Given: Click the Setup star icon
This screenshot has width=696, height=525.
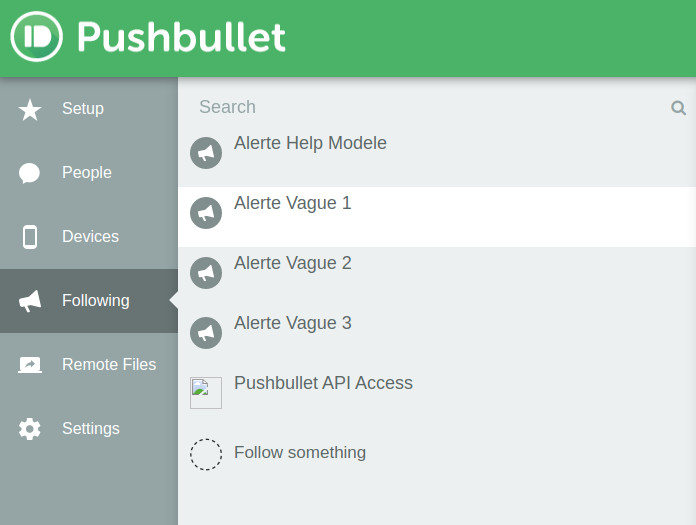Looking at the screenshot, I should 30,109.
